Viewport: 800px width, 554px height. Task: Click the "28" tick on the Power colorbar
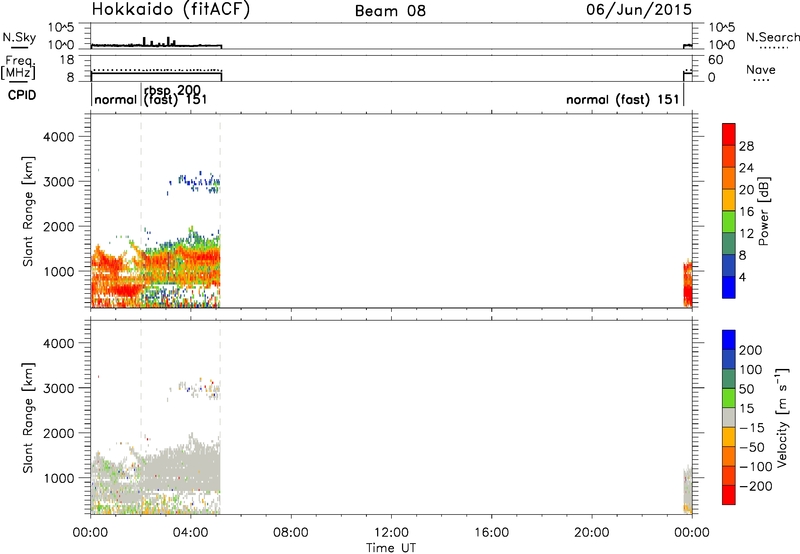point(746,146)
